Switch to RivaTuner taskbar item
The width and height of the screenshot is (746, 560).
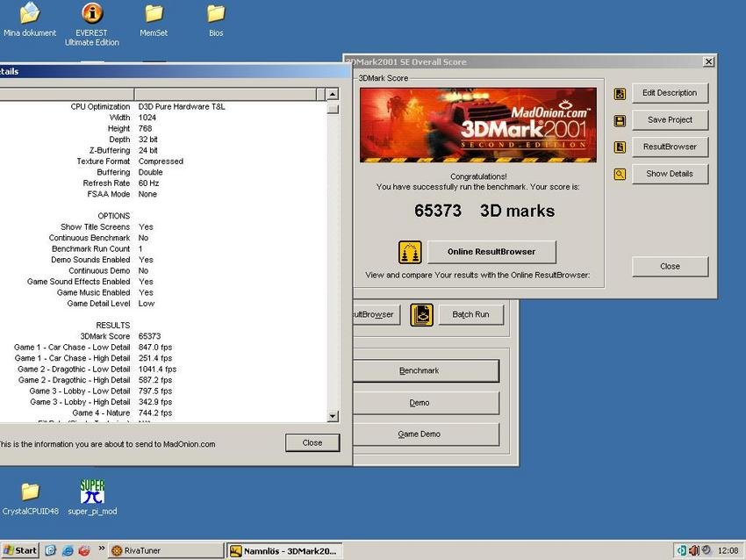pos(166,550)
